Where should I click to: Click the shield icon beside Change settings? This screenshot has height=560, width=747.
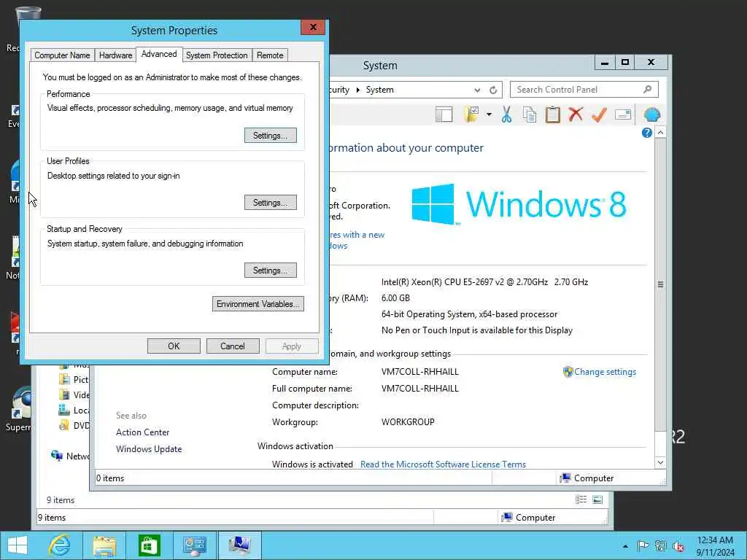[568, 372]
